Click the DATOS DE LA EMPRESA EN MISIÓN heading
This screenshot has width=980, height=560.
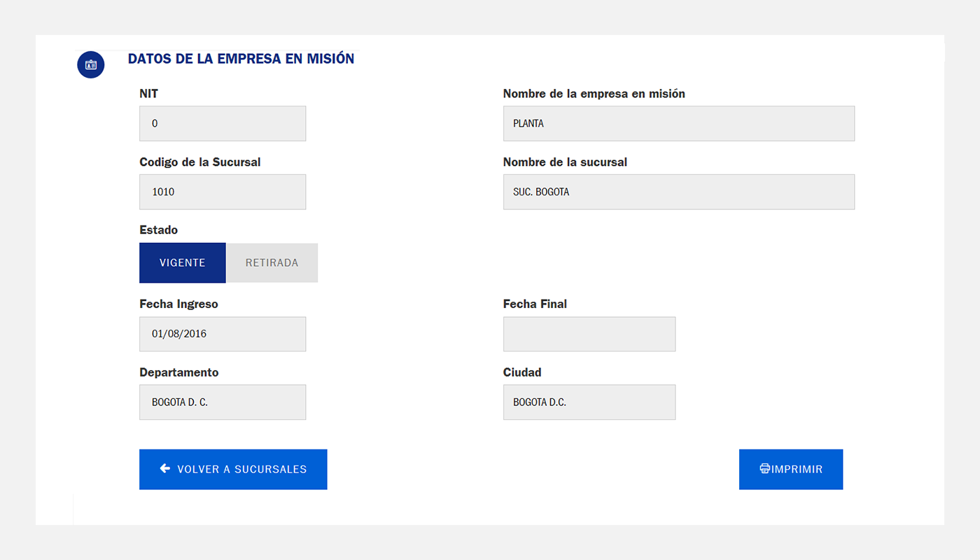(241, 59)
